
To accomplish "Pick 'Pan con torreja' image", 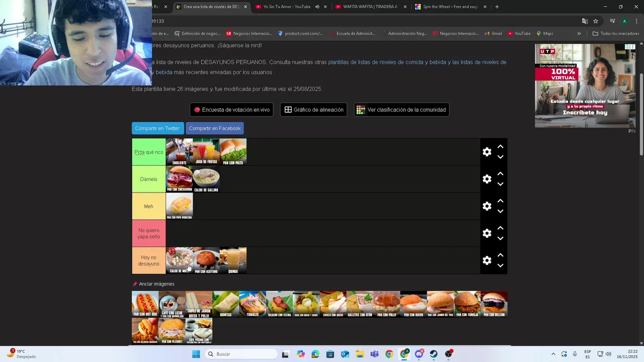I will [x=467, y=304].
